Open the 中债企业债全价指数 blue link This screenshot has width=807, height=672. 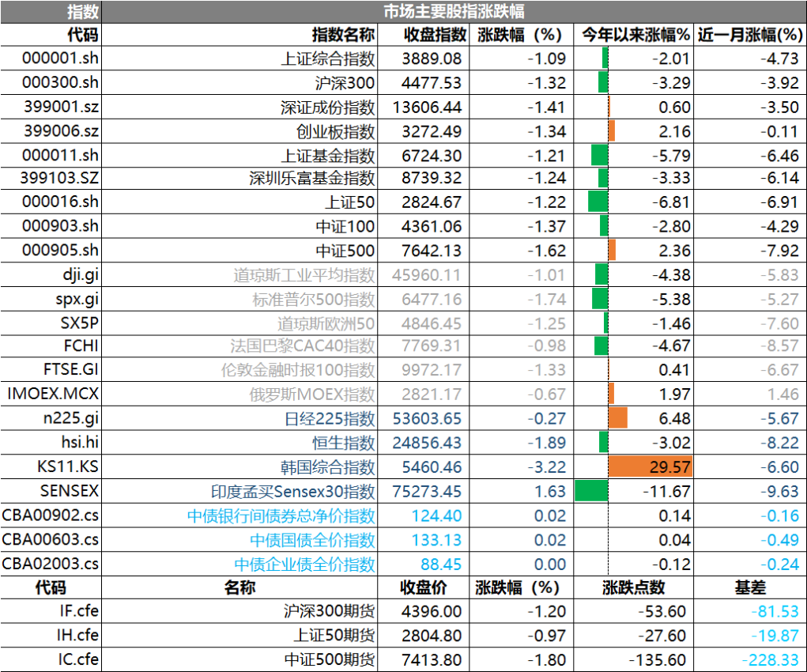point(305,564)
